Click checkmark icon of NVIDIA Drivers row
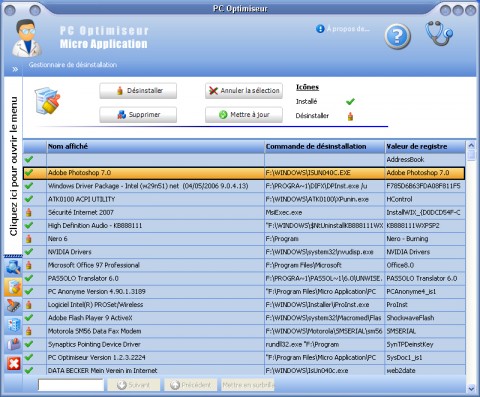 coord(29,252)
